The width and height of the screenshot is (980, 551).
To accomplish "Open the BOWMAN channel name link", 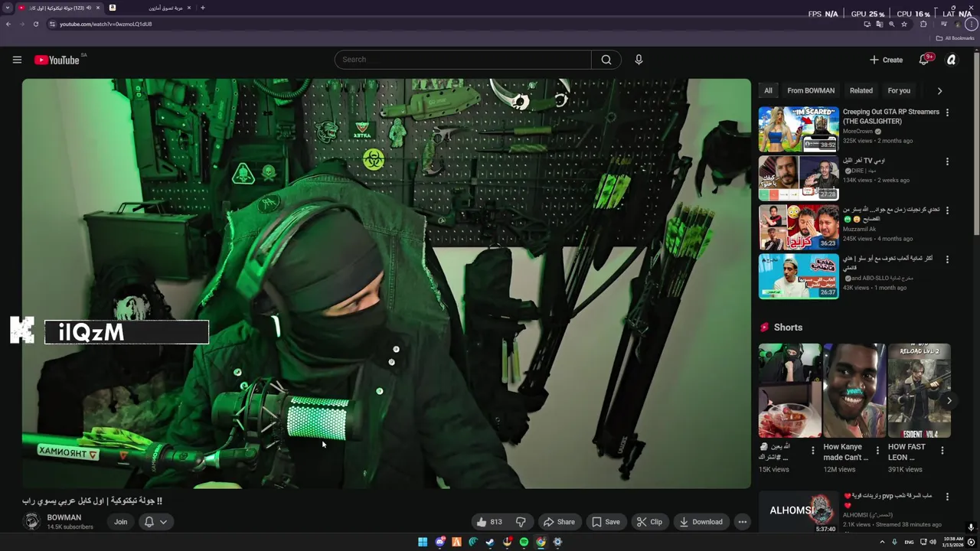I will pos(64,517).
